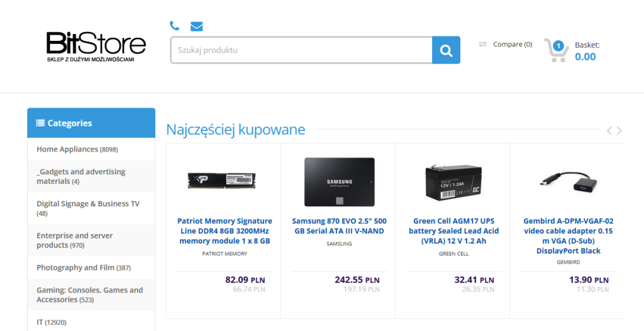This screenshot has height=331, width=644.
Task: Click the PATRIOT MEMORY brand label
Action: (225, 254)
